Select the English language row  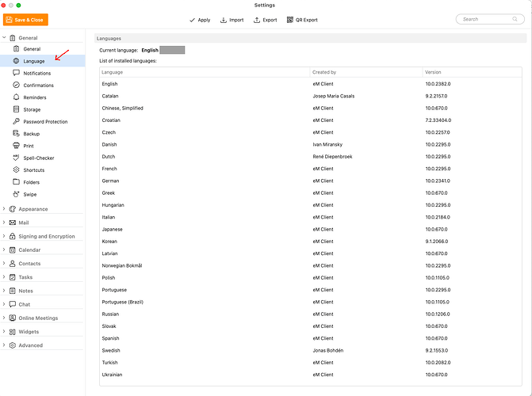coord(311,84)
